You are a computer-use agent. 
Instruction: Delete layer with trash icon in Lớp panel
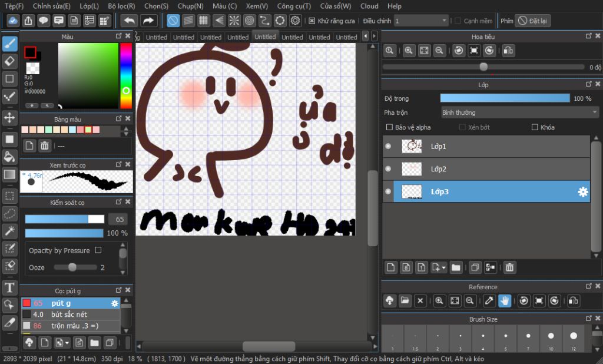pos(509,267)
